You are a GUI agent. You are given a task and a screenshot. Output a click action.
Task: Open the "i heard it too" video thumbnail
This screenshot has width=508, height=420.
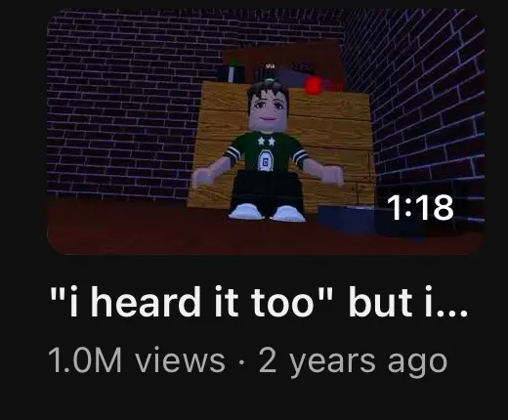click(266, 132)
